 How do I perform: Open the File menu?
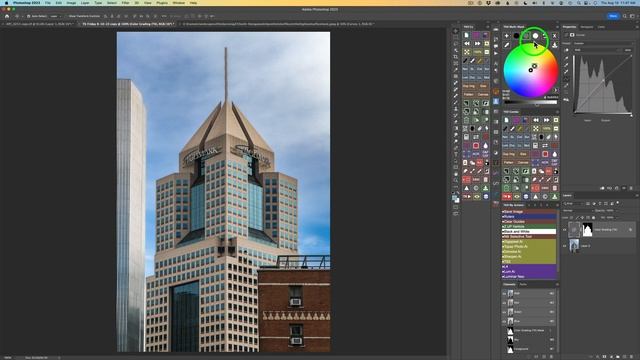48,3
